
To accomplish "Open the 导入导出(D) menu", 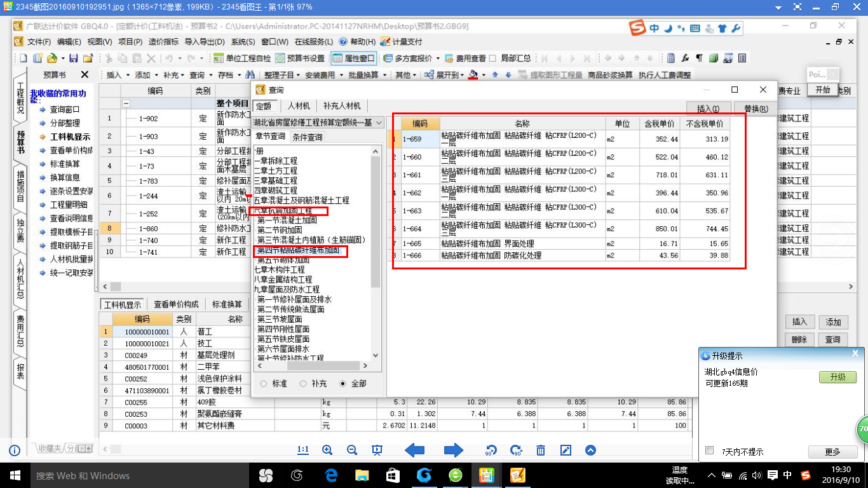I will 205,42.
